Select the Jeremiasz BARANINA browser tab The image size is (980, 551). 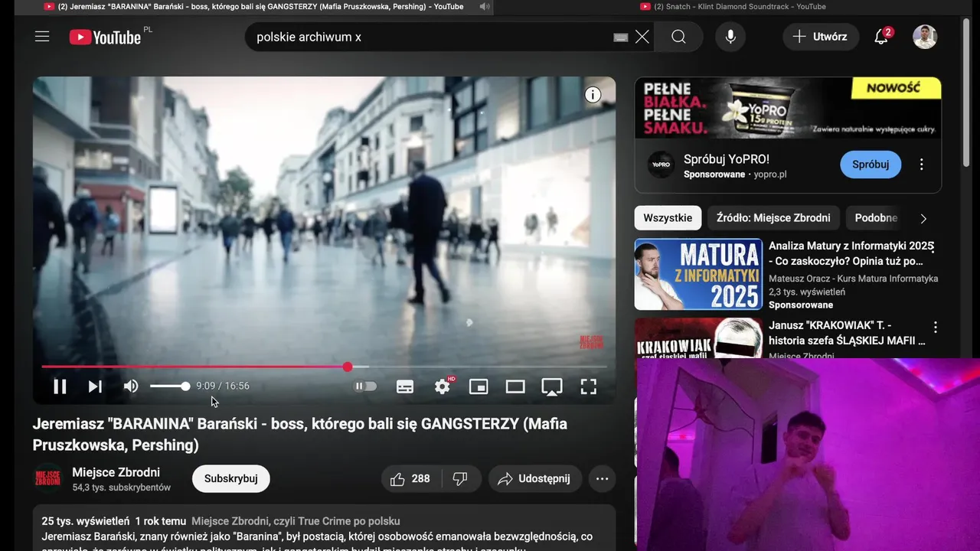point(253,7)
